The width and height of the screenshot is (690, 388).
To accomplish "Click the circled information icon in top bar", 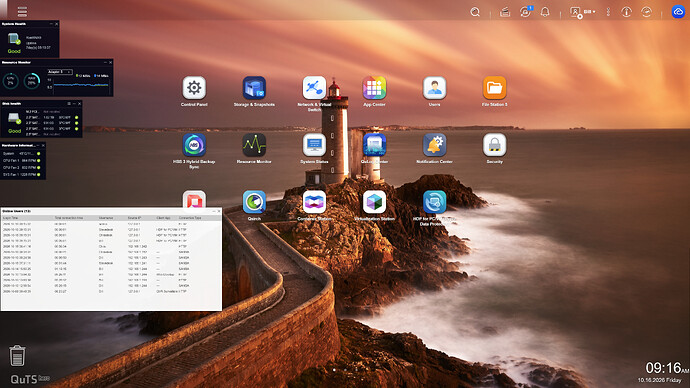I will pyautogui.click(x=626, y=12).
